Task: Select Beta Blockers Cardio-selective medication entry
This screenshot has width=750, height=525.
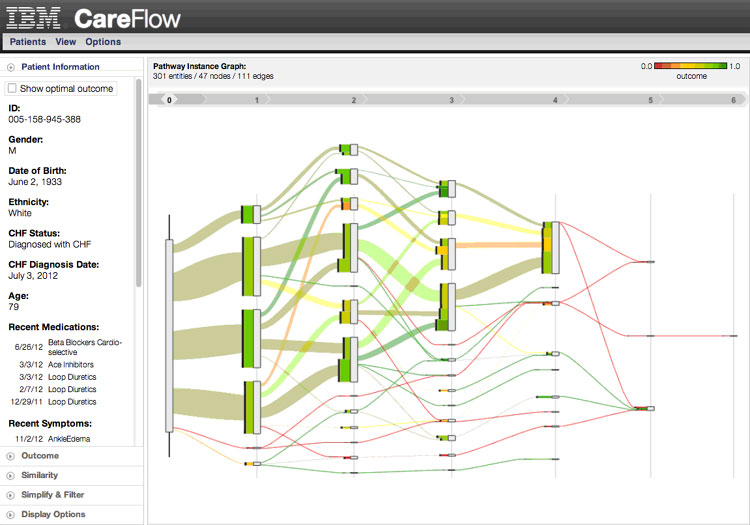Action: [x=68, y=347]
